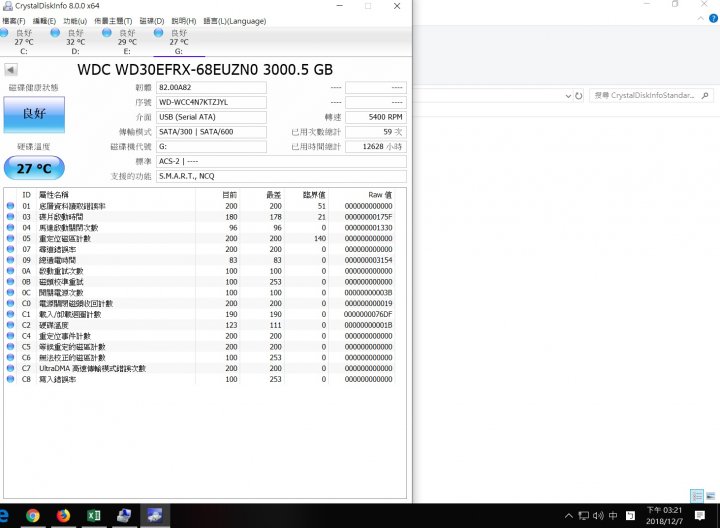Viewport: 720px width, 528px height.
Task: Click the ID column header
Action: pos(27,195)
